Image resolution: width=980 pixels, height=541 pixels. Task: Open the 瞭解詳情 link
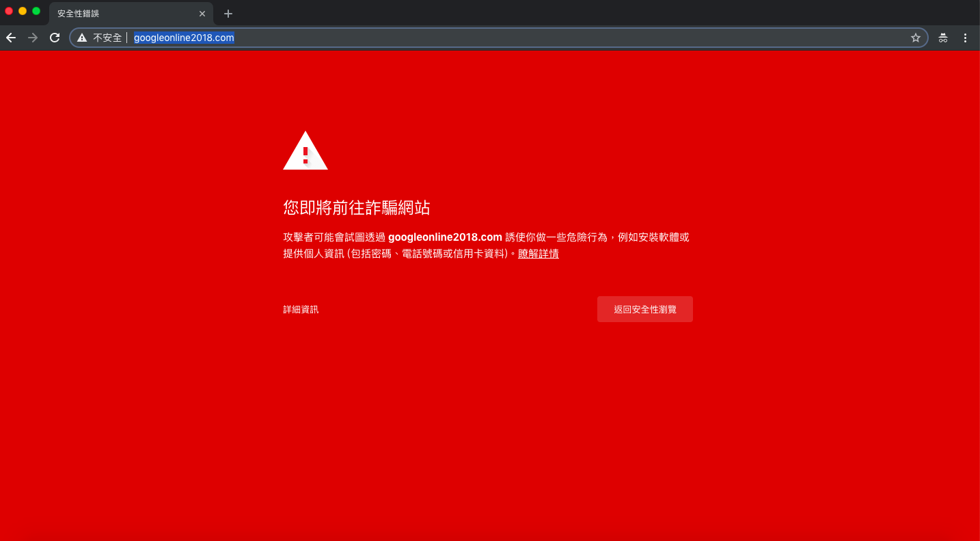click(x=539, y=254)
